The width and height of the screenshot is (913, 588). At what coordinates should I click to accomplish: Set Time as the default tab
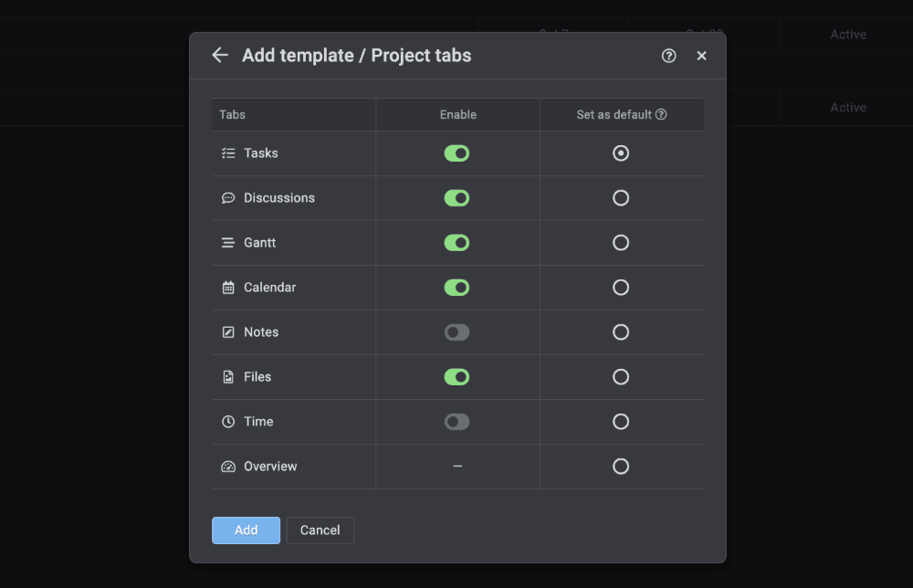pyautogui.click(x=621, y=422)
